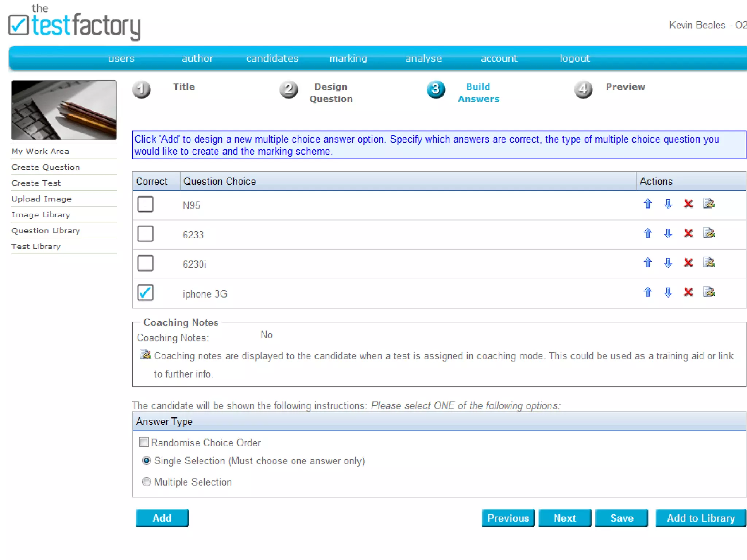Click the '6233' choice text
The height and width of the screenshot is (560, 747).
[193, 235]
